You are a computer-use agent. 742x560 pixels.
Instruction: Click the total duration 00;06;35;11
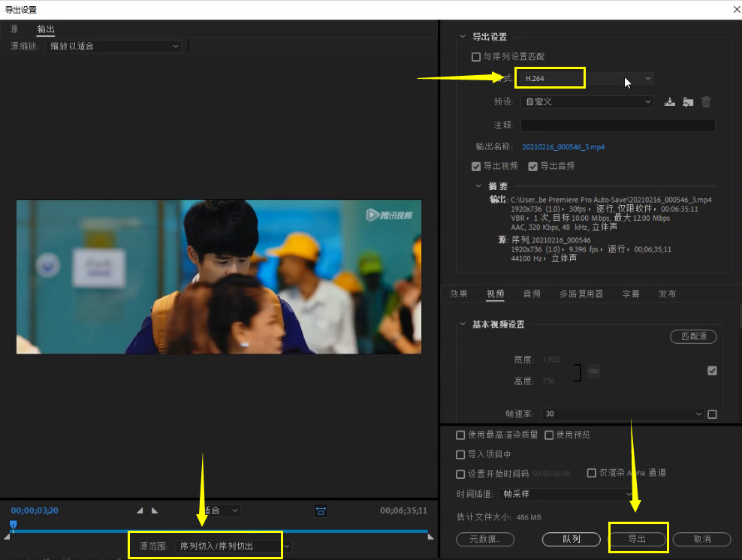click(x=403, y=510)
